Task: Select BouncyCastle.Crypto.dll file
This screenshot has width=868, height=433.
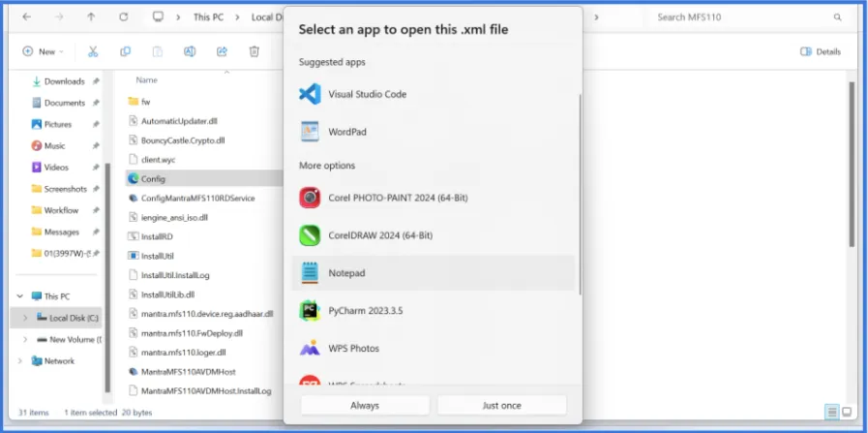Action: click(x=183, y=140)
